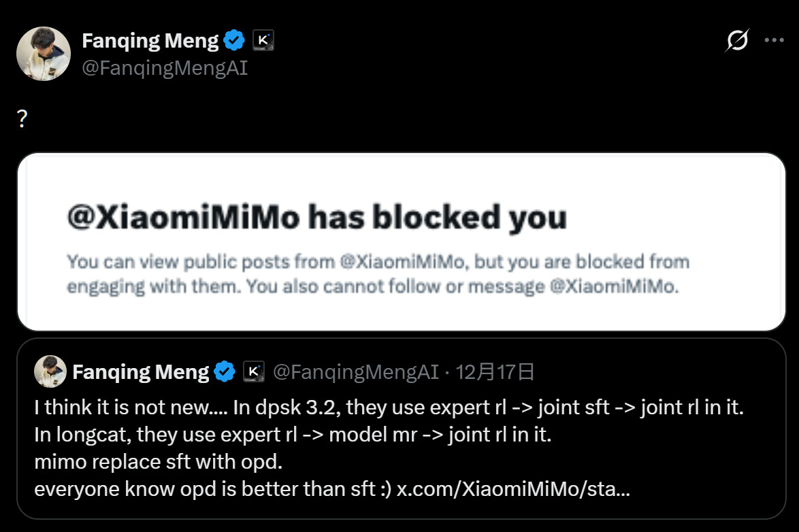The height and width of the screenshot is (532, 799).
Task: Click verified badge in the quoted post
Action: (x=224, y=371)
